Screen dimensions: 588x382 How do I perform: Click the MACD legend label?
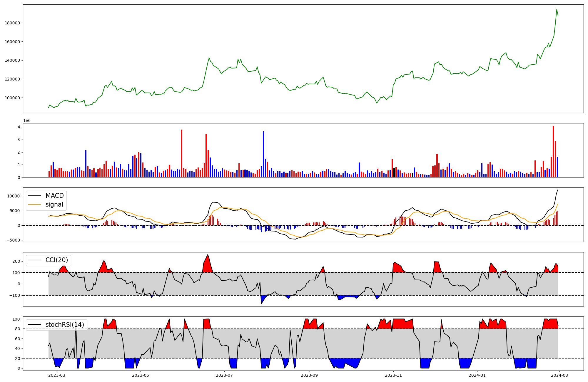coord(54,196)
